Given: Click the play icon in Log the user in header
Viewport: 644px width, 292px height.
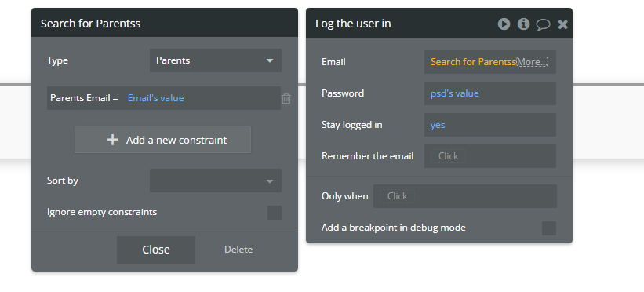Looking at the screenshot, I should tap(504, 24).
